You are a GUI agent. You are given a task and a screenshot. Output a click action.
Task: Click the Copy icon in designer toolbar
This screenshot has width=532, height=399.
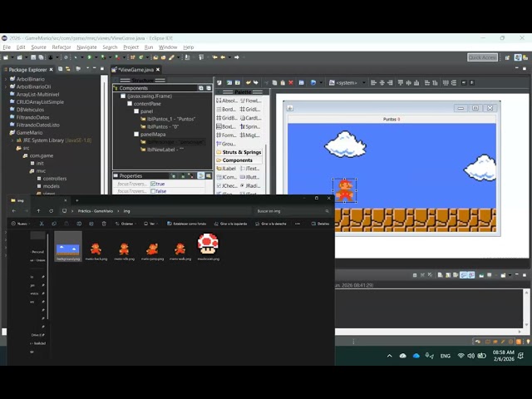pos(274,83)
